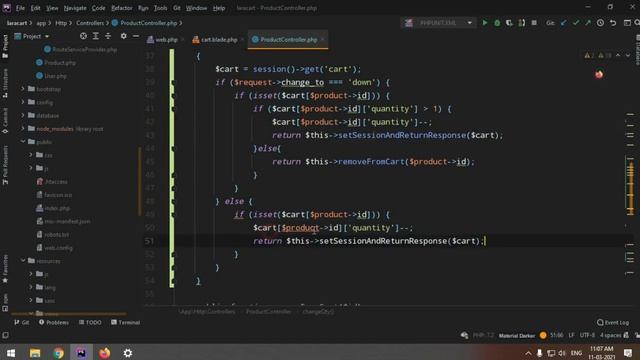Open the Tools menu
Viewport: 640px width, 360px height.
tap(160, 8)
